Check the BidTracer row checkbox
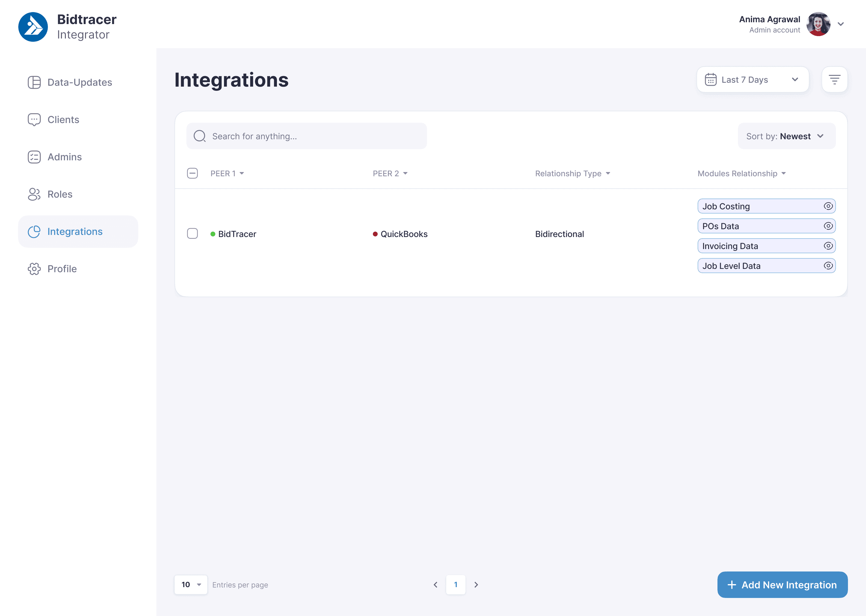This screenshot has height=616, width=866. [x=193, y=234]
